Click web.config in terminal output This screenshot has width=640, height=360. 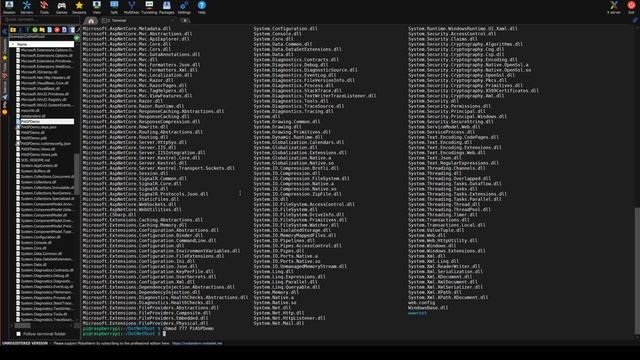pos(422,302)
